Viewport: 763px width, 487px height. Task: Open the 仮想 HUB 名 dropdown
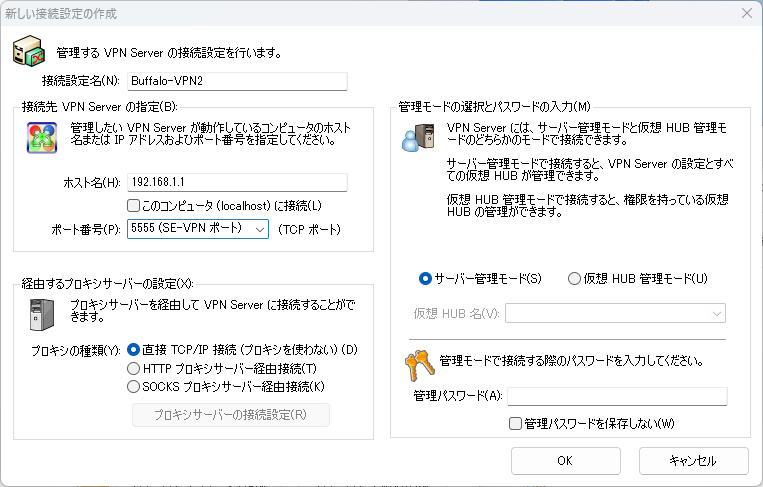(616, 313)
